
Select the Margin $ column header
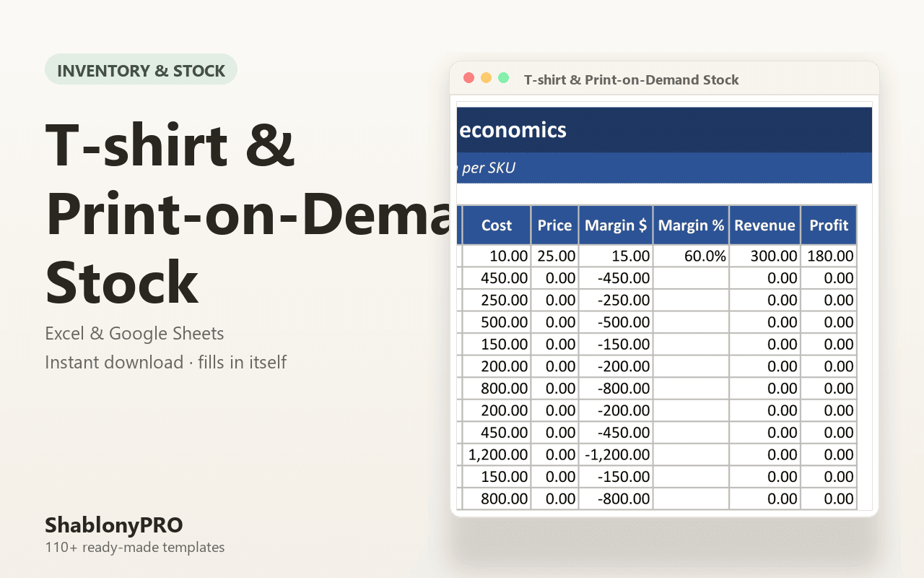point(616,225)
